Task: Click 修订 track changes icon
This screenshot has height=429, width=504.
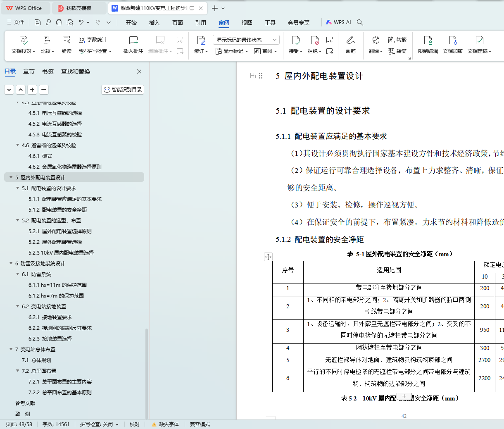Action: point(201,41)
